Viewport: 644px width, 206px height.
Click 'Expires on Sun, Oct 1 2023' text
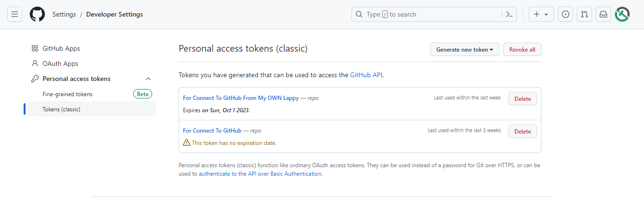[216, 110]
